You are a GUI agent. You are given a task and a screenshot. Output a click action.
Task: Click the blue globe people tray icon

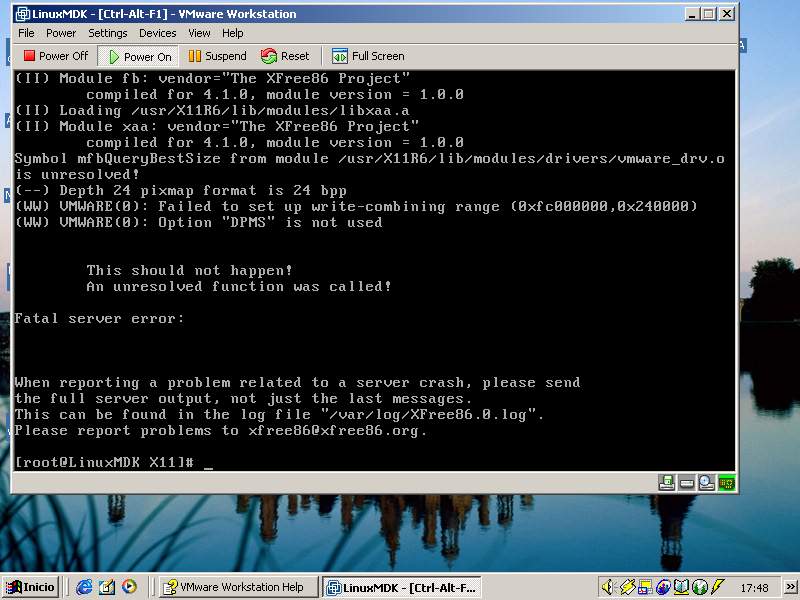(x=663, y=587)
